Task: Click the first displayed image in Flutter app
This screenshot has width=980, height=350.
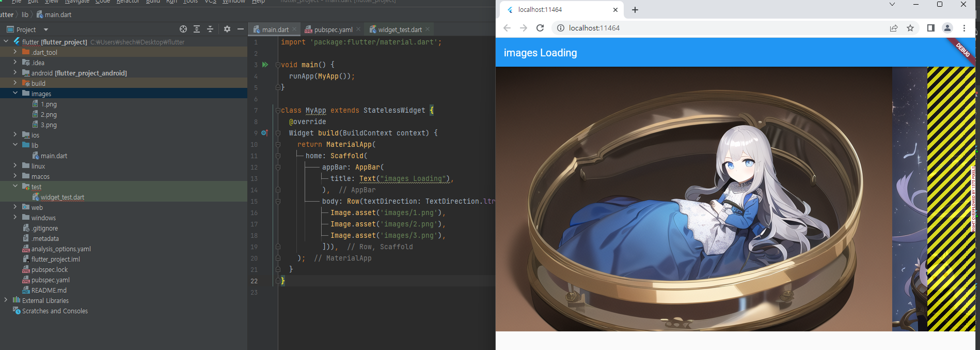Action: pos(694,199)
